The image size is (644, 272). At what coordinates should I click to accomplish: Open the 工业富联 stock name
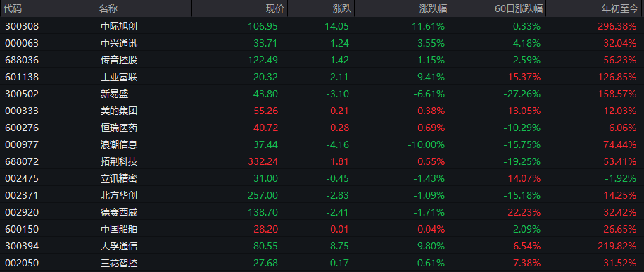(119, 77)
